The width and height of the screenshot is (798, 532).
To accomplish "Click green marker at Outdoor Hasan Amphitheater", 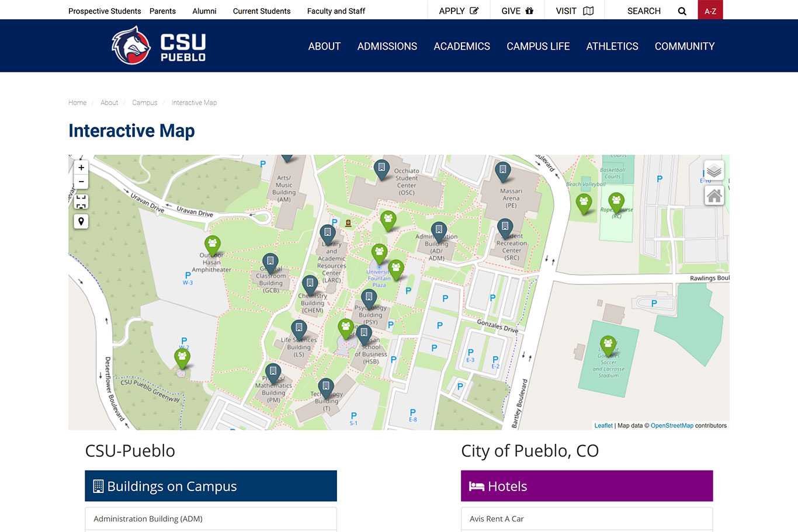I will (213, 246).
